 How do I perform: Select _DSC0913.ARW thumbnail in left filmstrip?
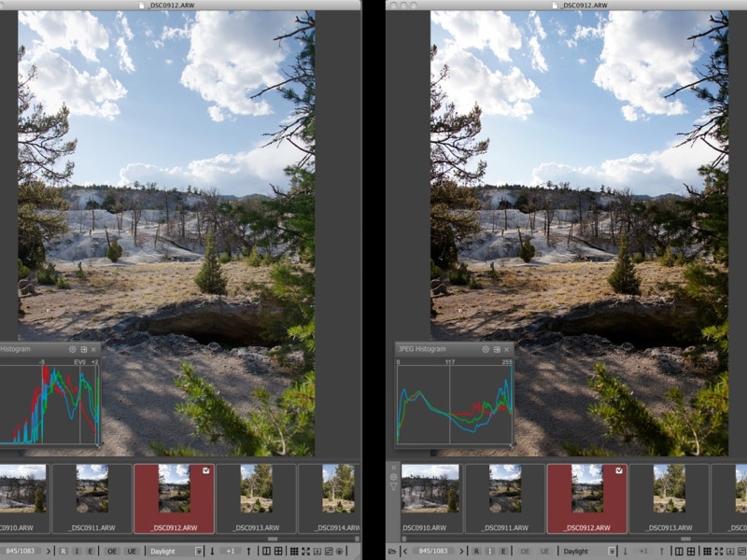[256, 498]
